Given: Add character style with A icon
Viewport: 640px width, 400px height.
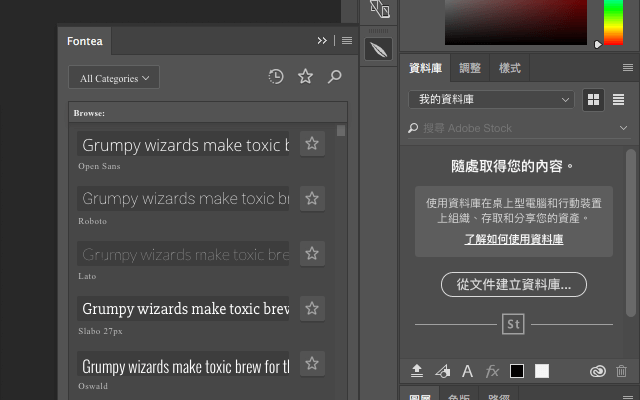Looking at the screenshot, I should click(467, 371).
